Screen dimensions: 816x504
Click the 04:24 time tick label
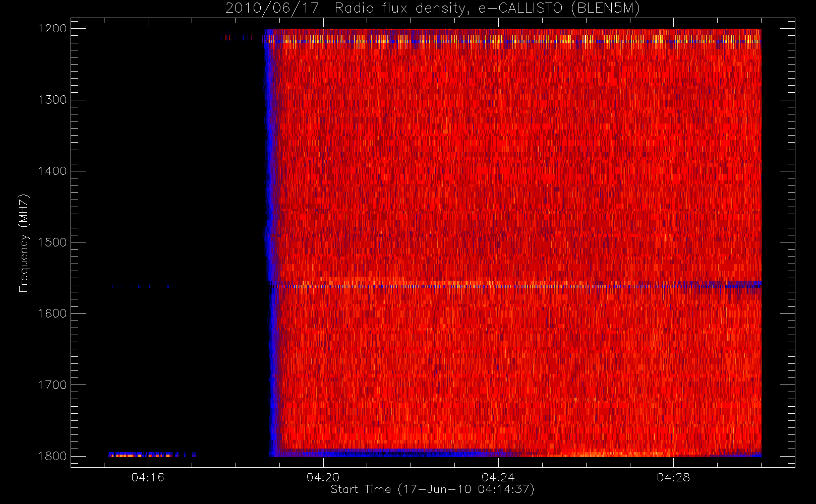498,477
